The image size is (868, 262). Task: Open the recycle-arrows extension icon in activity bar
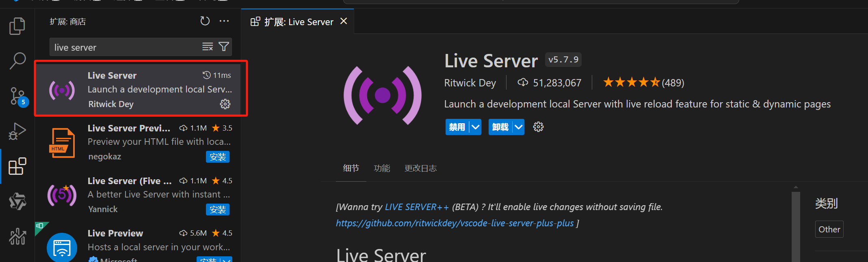(x=17, y=201)
